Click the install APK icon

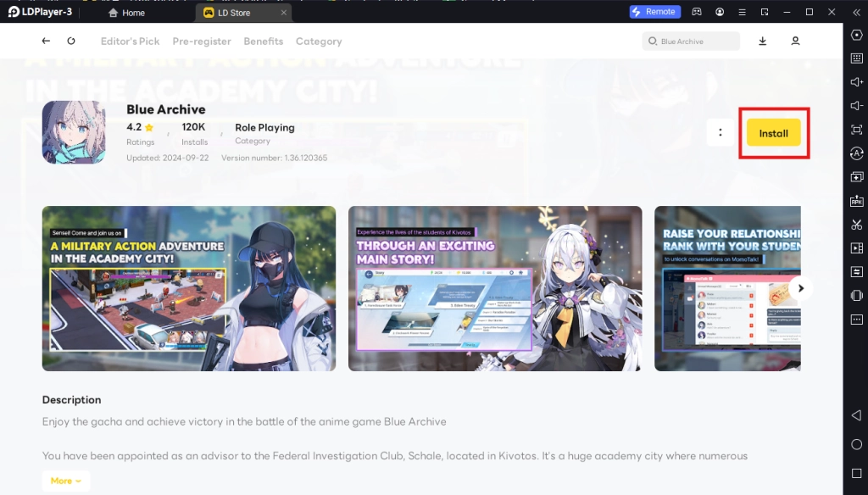click(856, 201)
